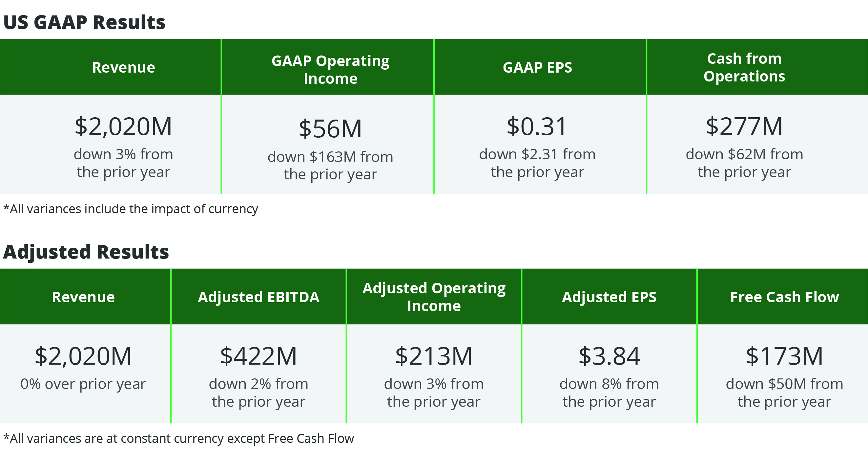The image size is (868, 453).
Task: Click the $56M operating income value
Action: pyautogui.click(x=330, y=129)
